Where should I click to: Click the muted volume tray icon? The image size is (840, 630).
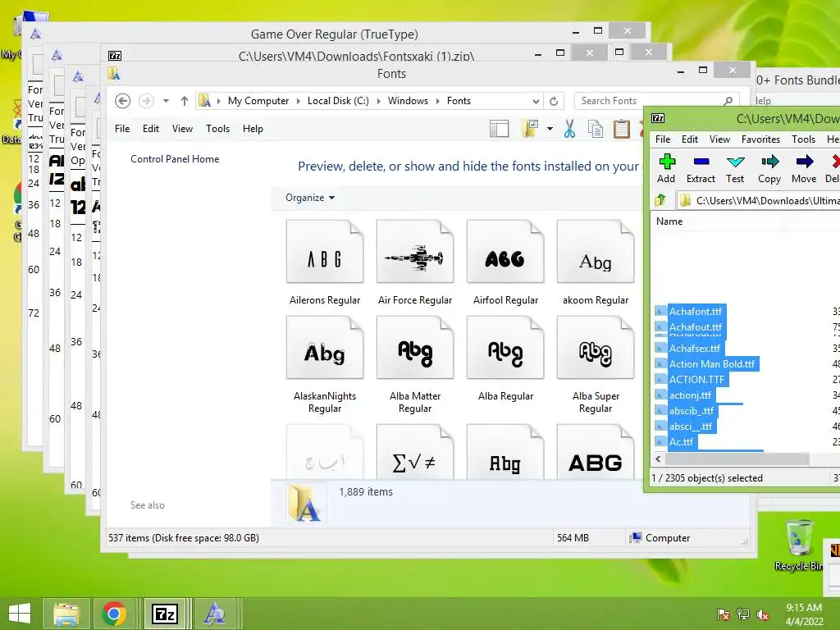(763, 614)
